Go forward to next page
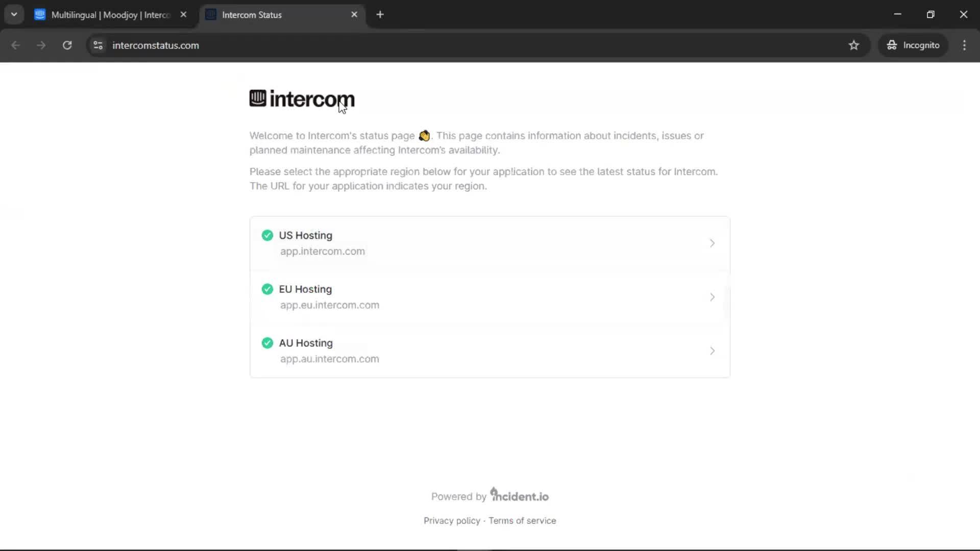 pyautogui.click(x=41, y=45)
